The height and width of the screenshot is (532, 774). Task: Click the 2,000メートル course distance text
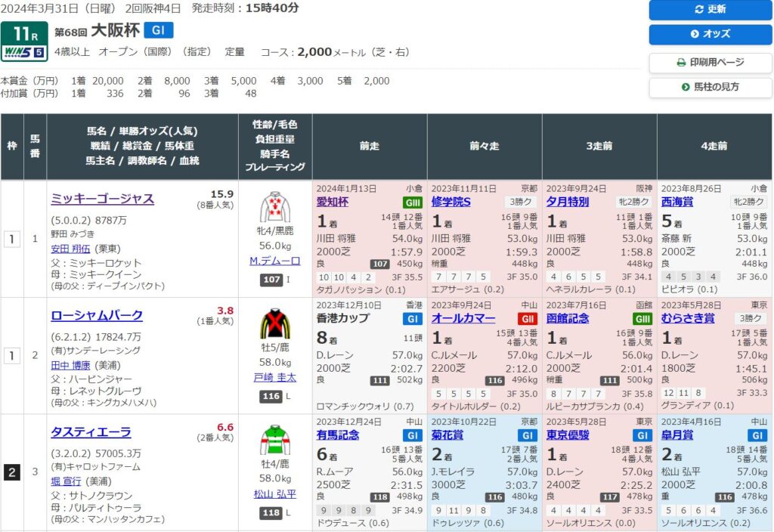coord(331,52)
